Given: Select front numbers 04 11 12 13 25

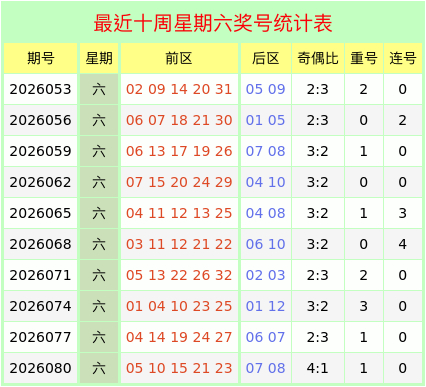Looking at the screenshot, I should 179,213.
